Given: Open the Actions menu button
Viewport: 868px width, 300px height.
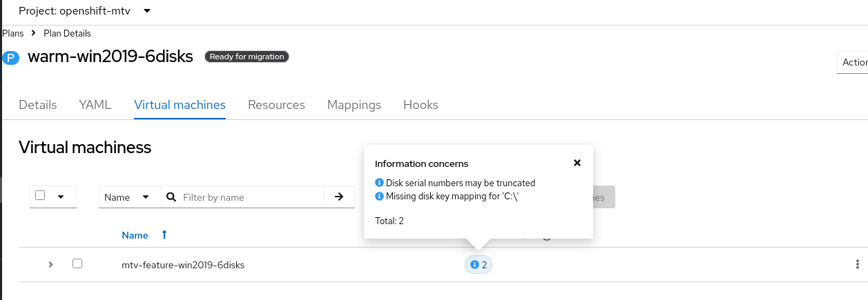Looking at the screenshot, I should [854, 62].
